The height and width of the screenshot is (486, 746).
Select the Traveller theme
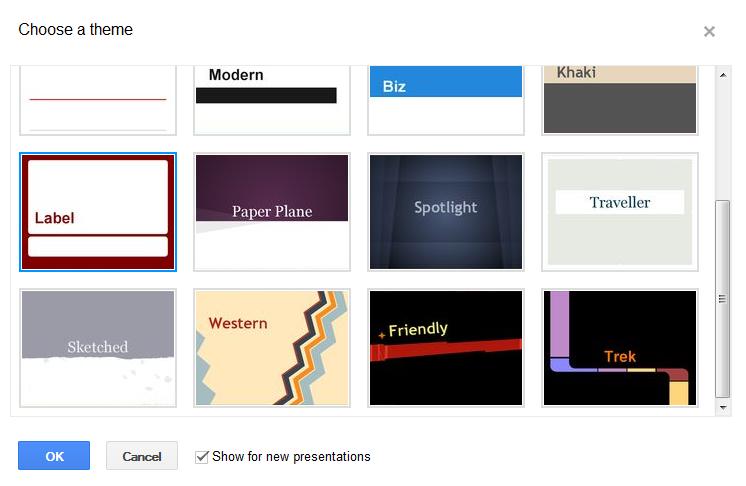[620, 212]
